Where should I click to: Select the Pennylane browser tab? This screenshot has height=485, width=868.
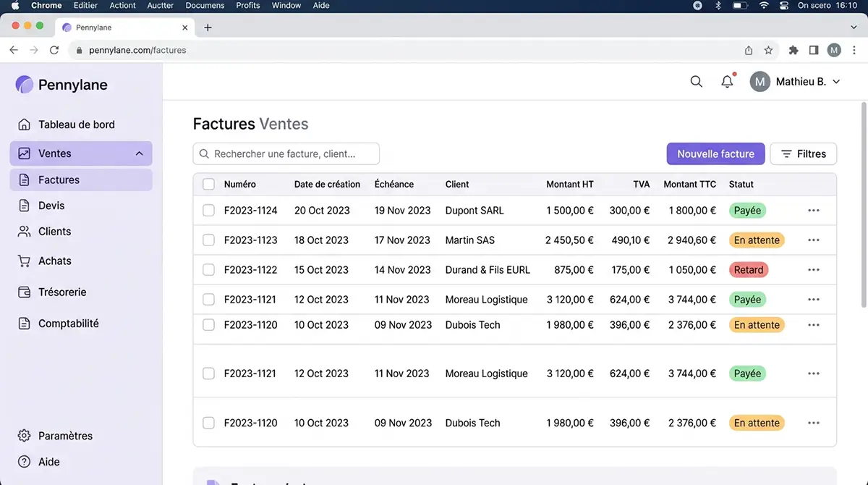pos(124,28)
